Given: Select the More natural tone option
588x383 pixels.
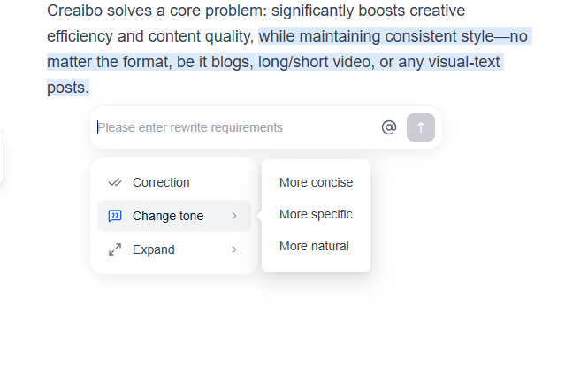Looking at the screenshot, I should pos(314,246).
